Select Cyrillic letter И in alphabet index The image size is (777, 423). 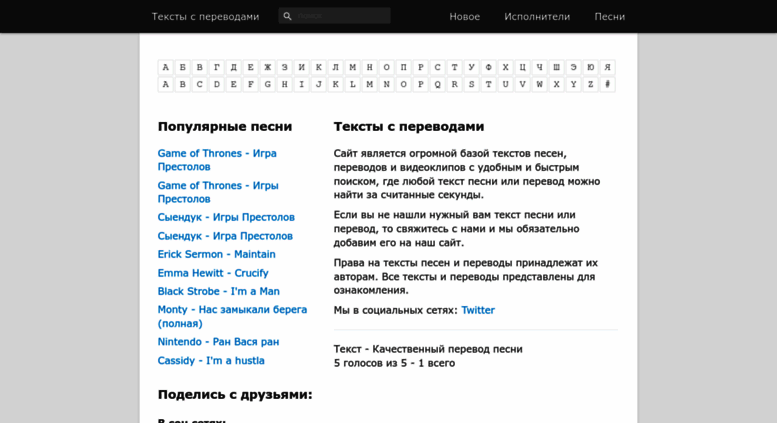pyautogui.click(x=301, y=67)
